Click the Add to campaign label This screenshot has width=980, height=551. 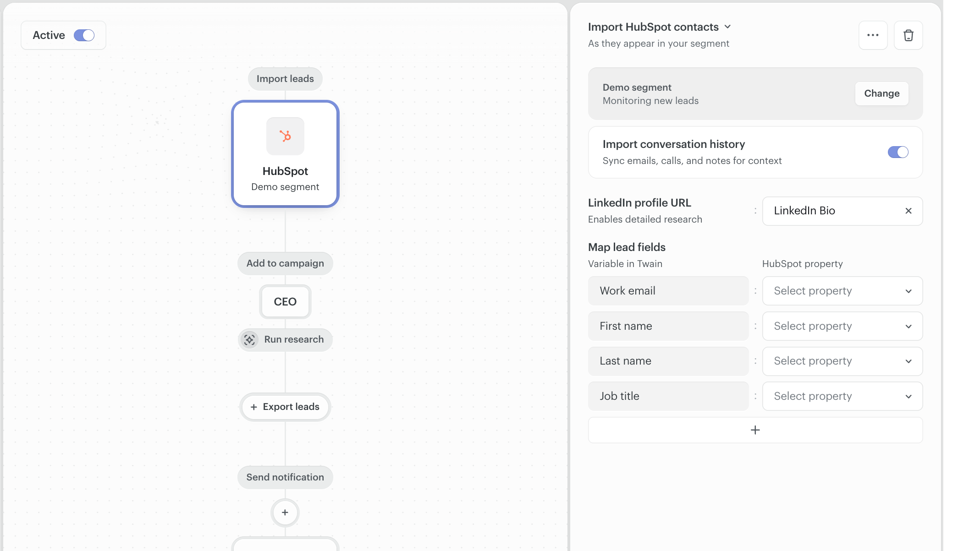point(285,263)
